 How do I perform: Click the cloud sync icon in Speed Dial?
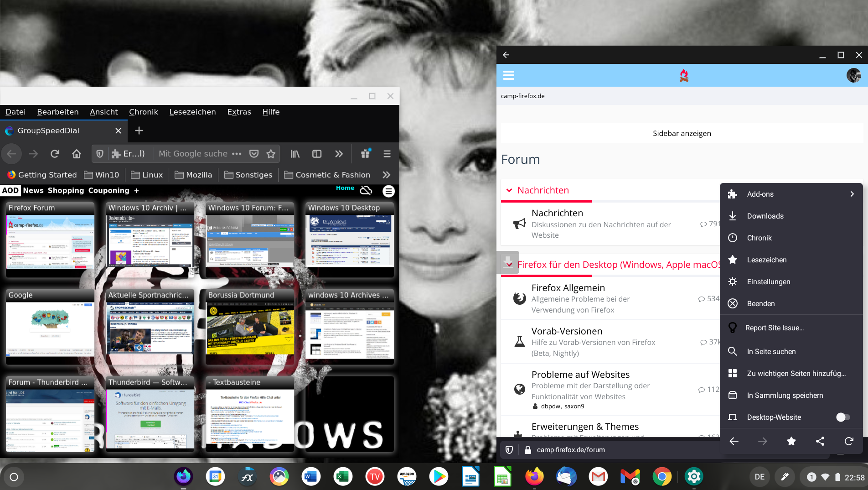pyautogui.click(x=366, y=190)
